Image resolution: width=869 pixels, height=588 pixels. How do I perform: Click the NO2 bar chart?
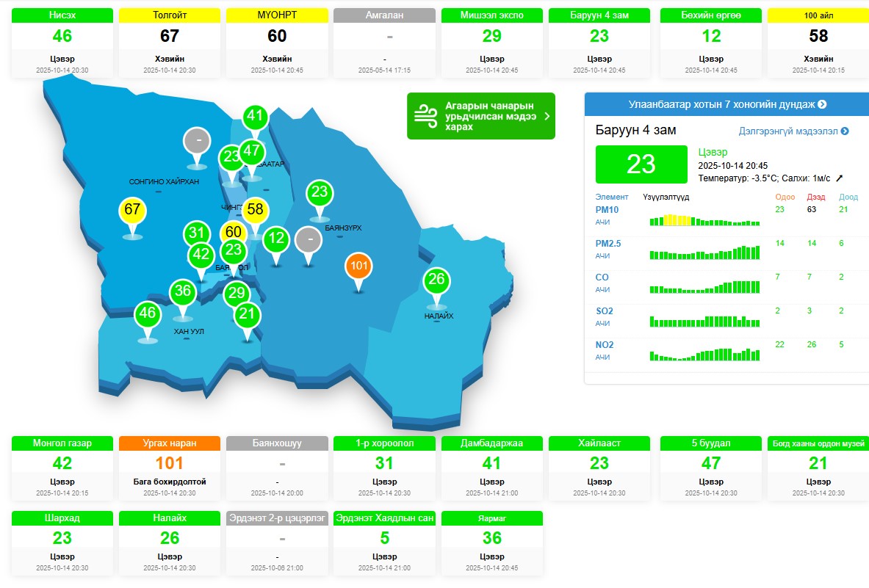tap(704, 355)
